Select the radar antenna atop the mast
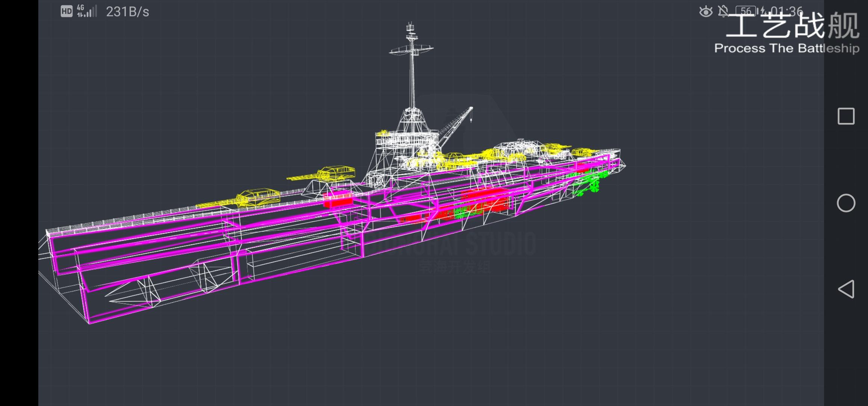868x406 pixels. [411, 48]
